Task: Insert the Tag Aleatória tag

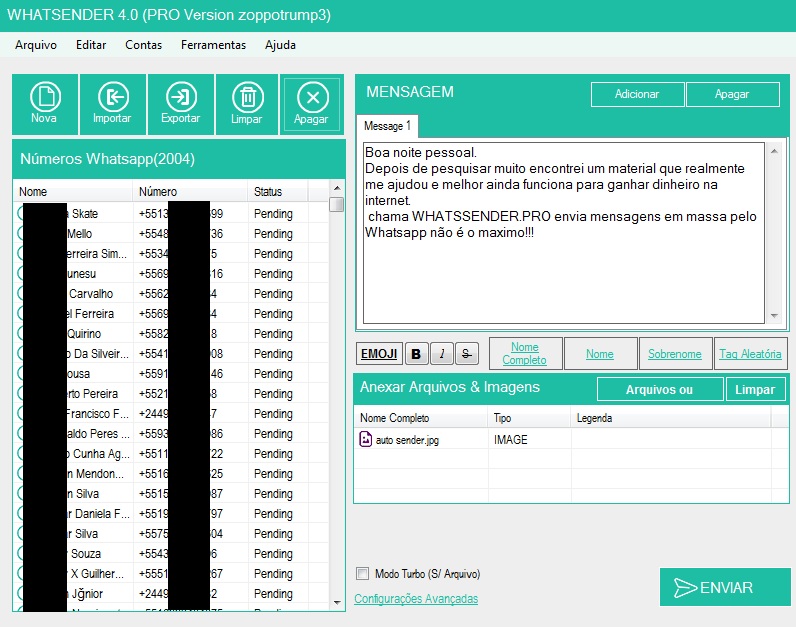Action: click(x=752, y=354)
